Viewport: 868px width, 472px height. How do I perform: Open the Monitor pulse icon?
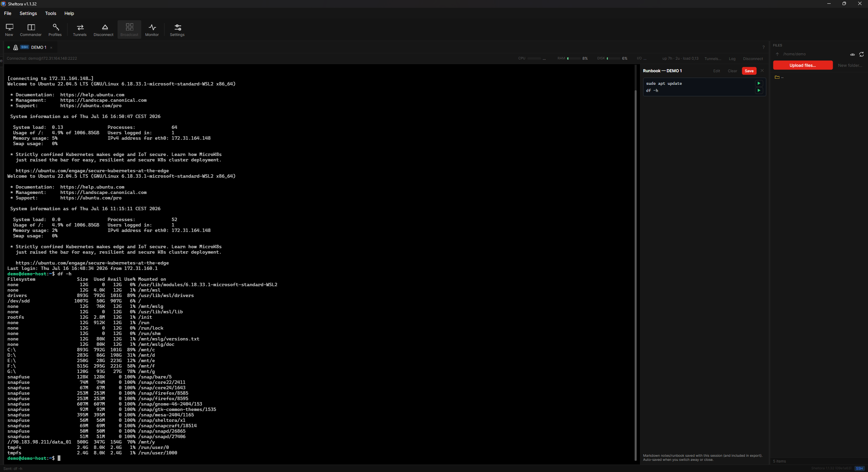152,29
